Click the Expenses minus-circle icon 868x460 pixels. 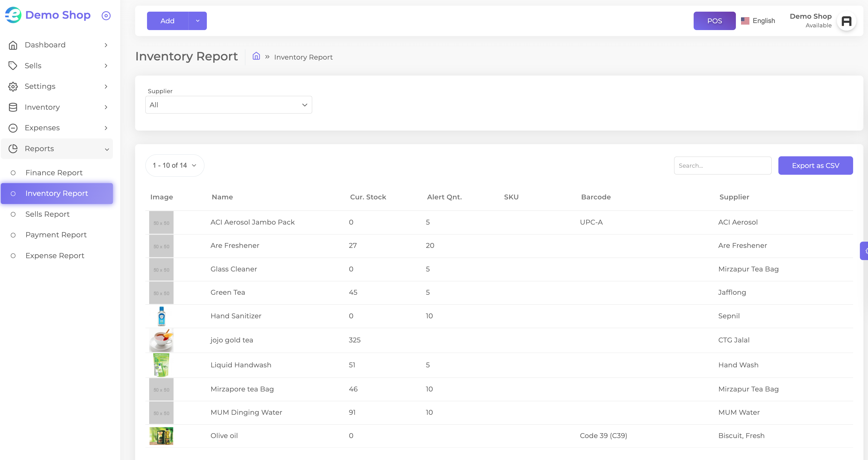coord(13,128)
